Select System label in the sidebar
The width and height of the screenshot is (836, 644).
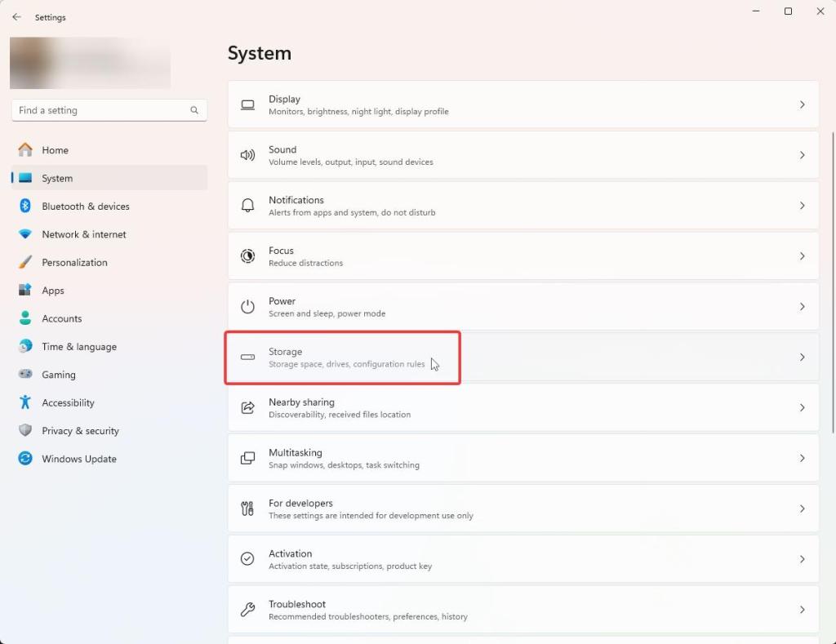click(x=57, y=178)
